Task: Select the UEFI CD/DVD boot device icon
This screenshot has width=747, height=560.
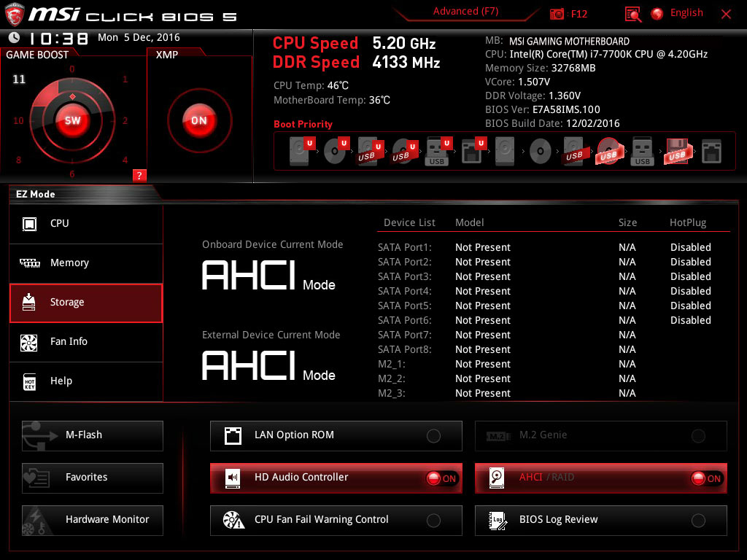Action: click(336, 152)
